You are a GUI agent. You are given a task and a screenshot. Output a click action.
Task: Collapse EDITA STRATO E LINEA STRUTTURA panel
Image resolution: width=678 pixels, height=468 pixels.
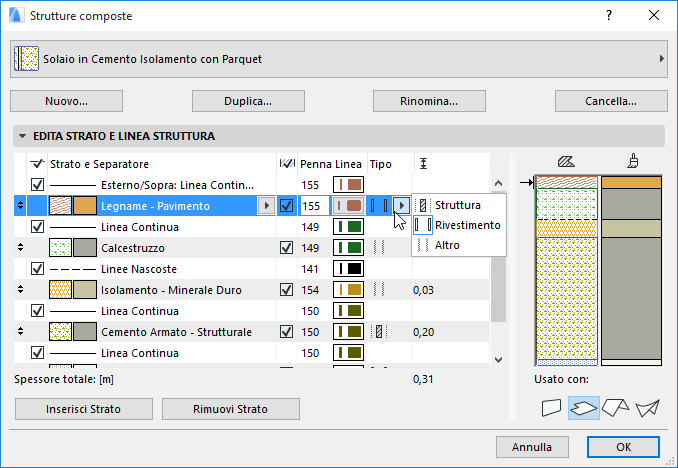coord(22,136)
